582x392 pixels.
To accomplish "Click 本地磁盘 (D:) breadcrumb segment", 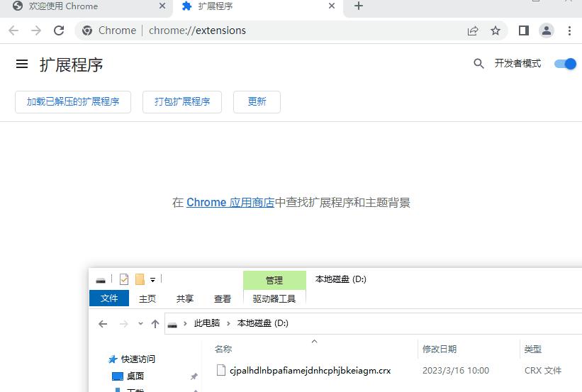I will [x=262, y=323].
